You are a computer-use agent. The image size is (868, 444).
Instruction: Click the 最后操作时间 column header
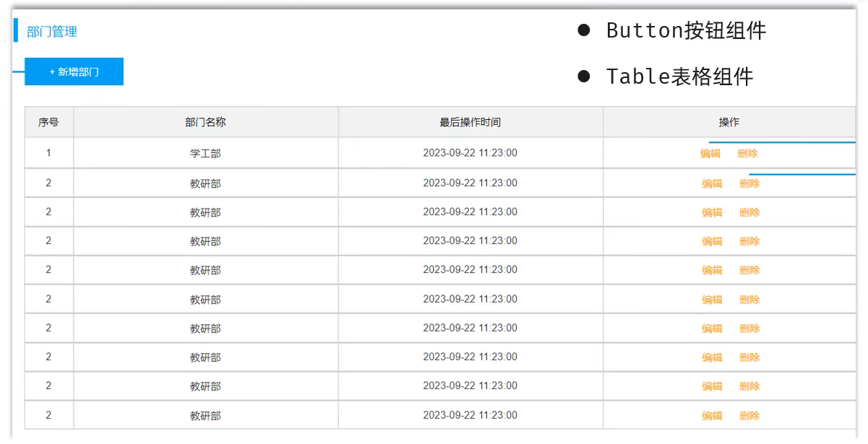tap(470, 122)
